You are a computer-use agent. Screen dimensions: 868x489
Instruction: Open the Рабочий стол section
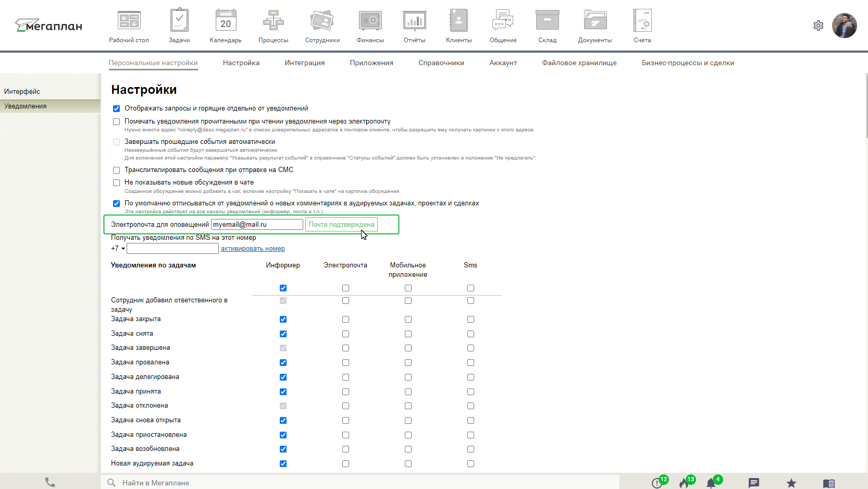[x=129, y=26]
